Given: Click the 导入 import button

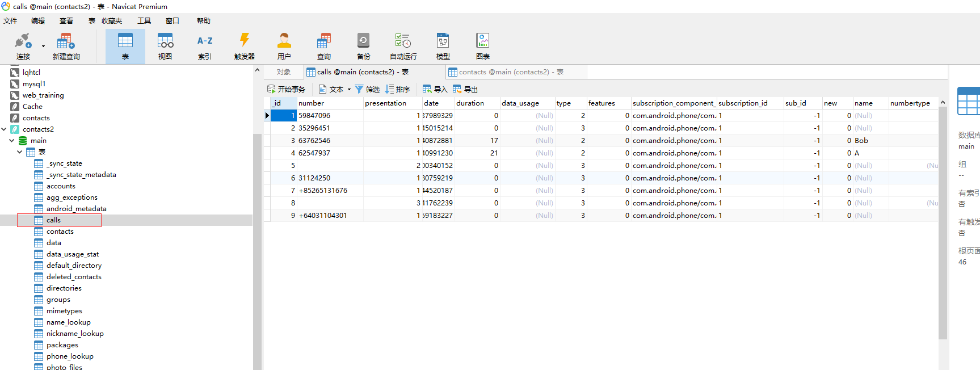Looking at the screenshot, I should (x=435, y=89).
